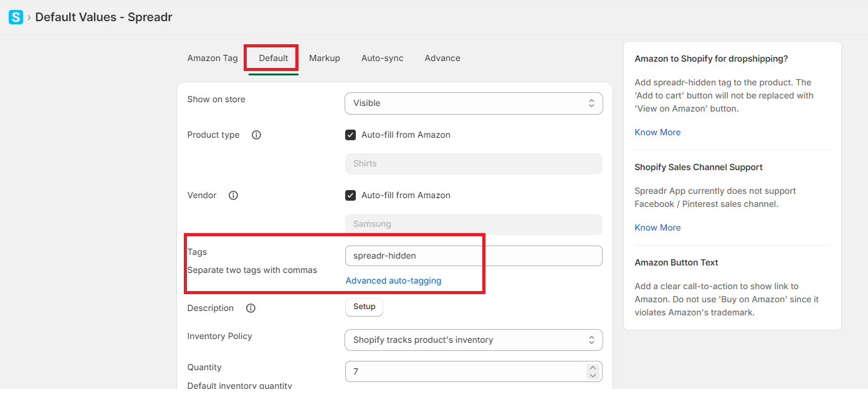
Task: Click the Vendor label text
Action: coord(202,195)
